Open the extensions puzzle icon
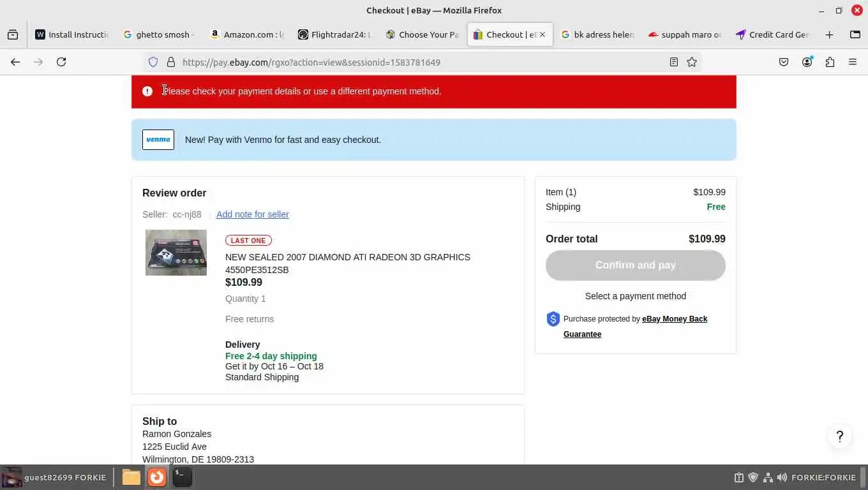868x490 pixels. tap(830, 62)
